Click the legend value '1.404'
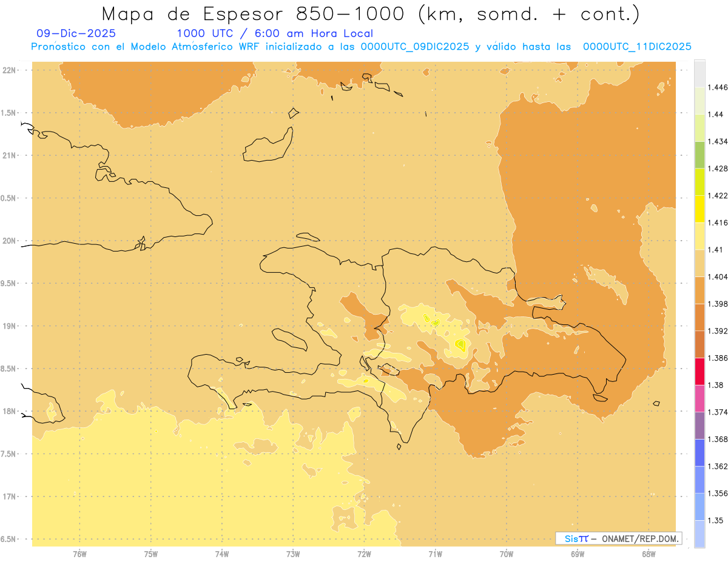Viewport: 728px width, 562px height. coord(718,277)
